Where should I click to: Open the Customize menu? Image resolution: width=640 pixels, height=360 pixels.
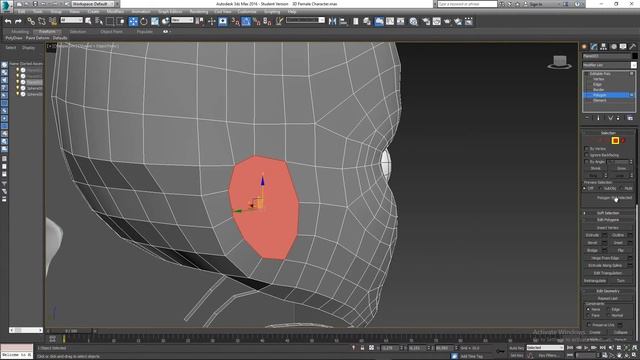[x=247, y=12]
